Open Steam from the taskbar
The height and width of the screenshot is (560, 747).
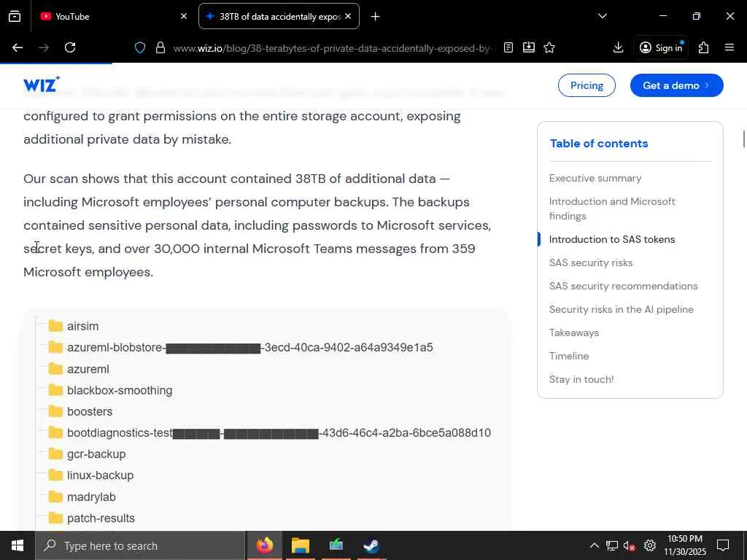[371, 545]
